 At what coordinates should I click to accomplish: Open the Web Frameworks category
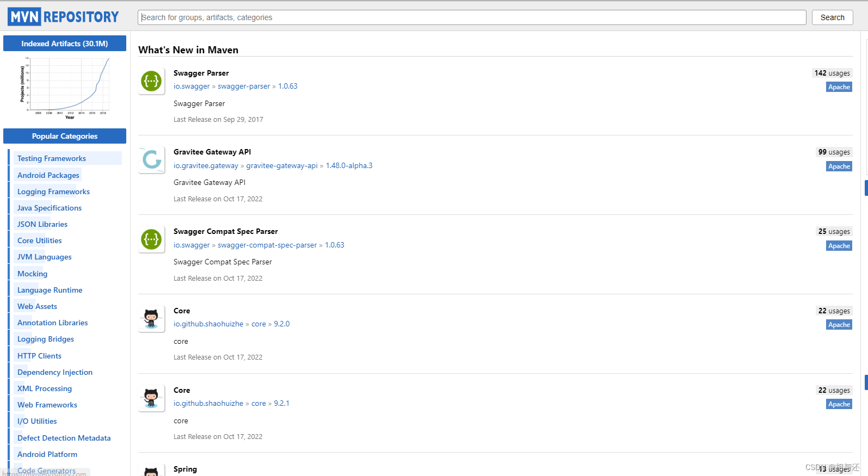(x=47, y=405)
